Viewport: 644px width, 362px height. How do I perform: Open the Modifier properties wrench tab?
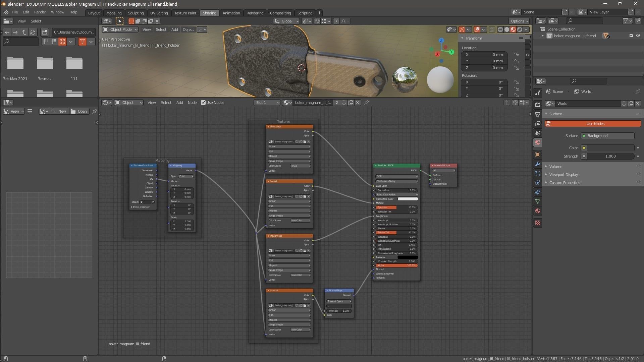point(538,164)
